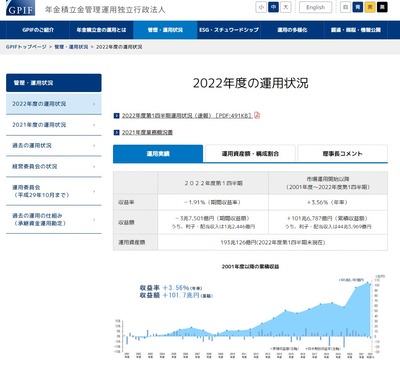Open the 運用の多様化 menu
The image size is (400, 368).
tap(292, 30)
